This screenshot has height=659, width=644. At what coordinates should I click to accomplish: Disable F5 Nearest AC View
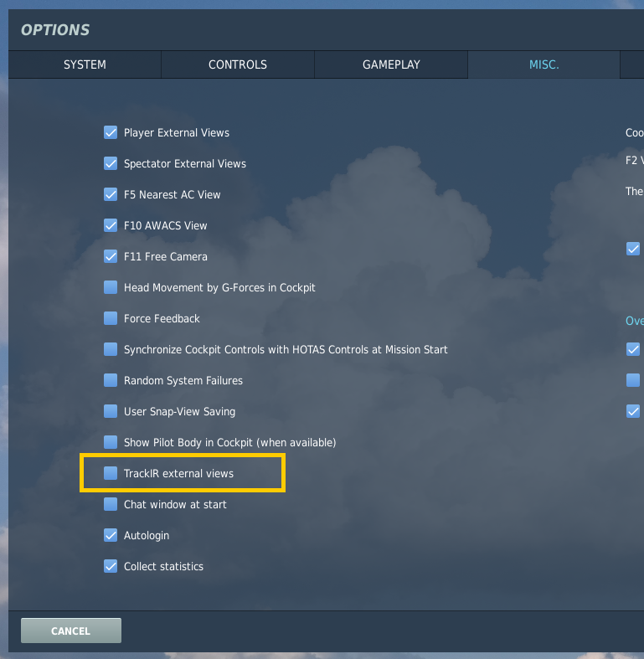pos(111,194)
